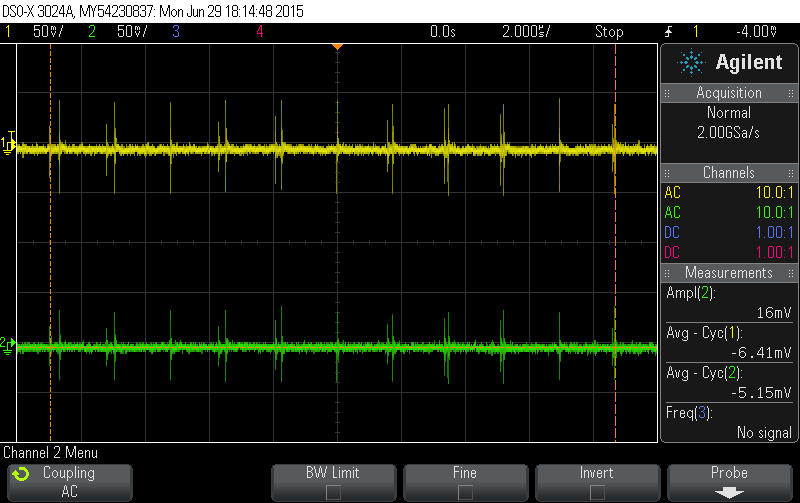Screen dimensions: 800x503
Task: Click the orange trigger position triangle
Action: [337, 47]
